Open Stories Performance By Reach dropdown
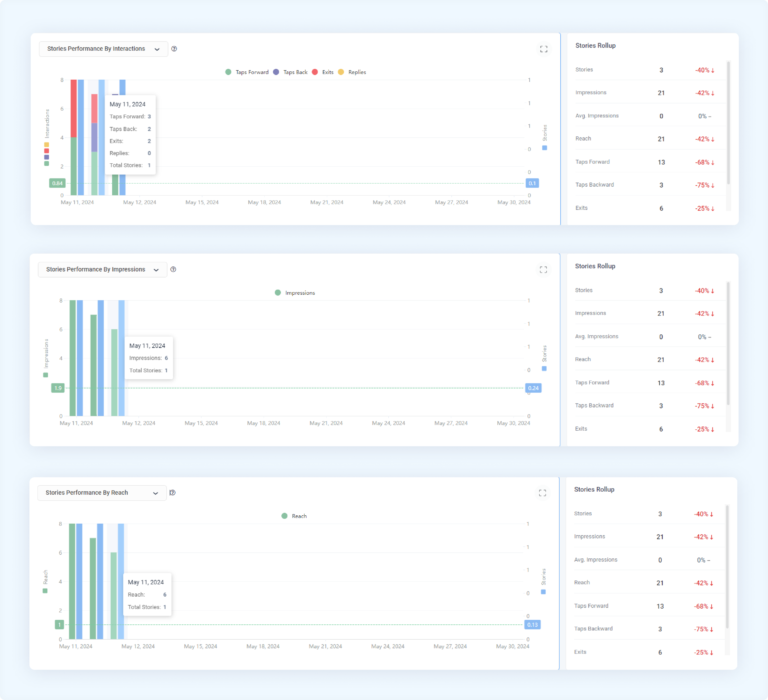Screen dimensions: 768x700 tap(102, 493)
